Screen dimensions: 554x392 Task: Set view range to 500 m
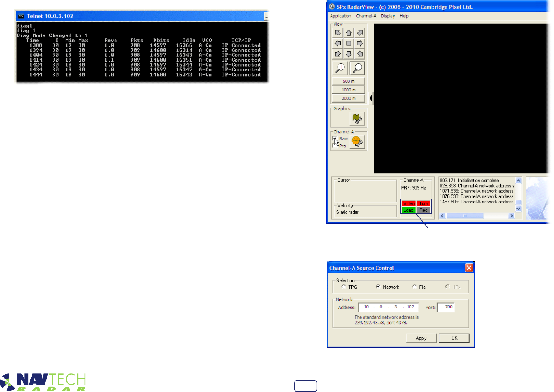click(348, 81)
